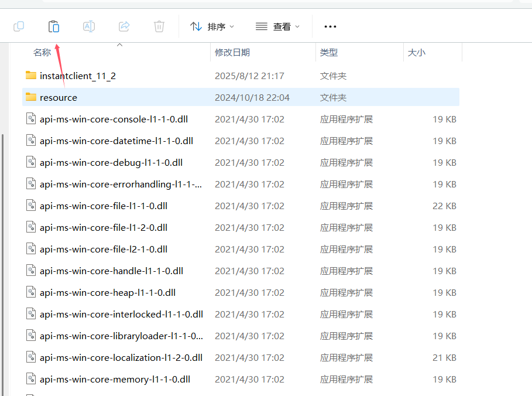Expand the 查看 dropdown chevron
This screenshot has height=396, width=532.
pos(297,26)
